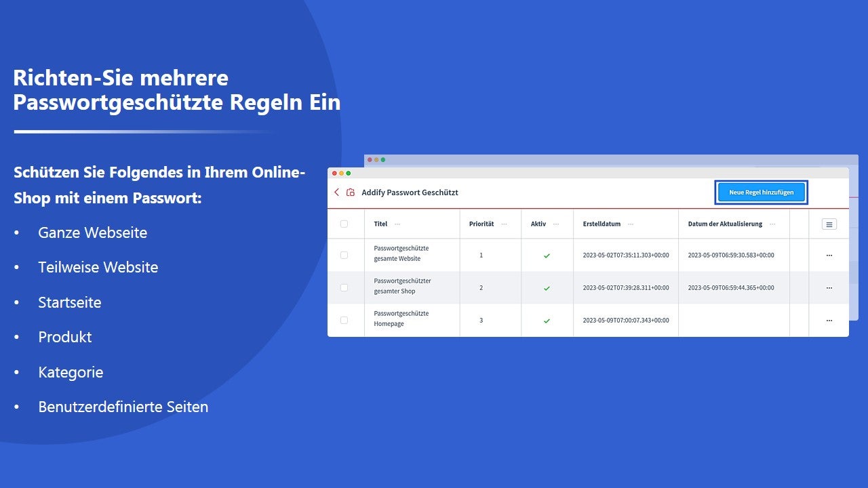
Task: Open Aktiv column options dots
Action: [556, 224]
